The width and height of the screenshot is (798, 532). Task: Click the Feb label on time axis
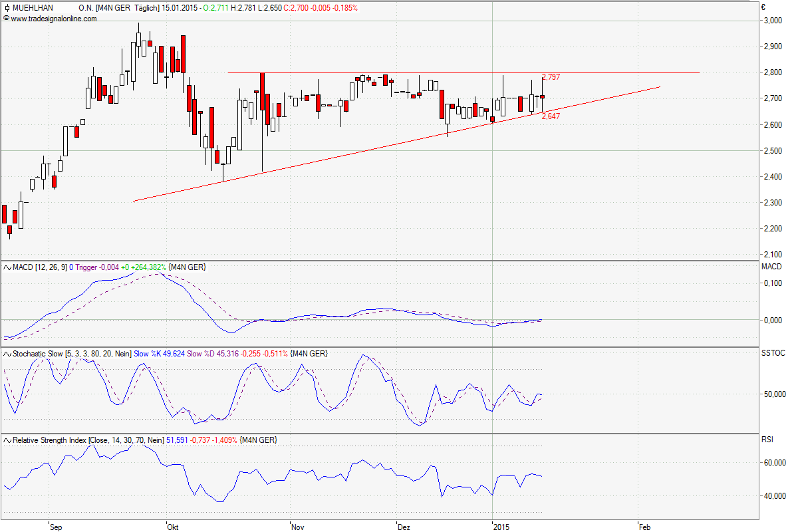644,527
